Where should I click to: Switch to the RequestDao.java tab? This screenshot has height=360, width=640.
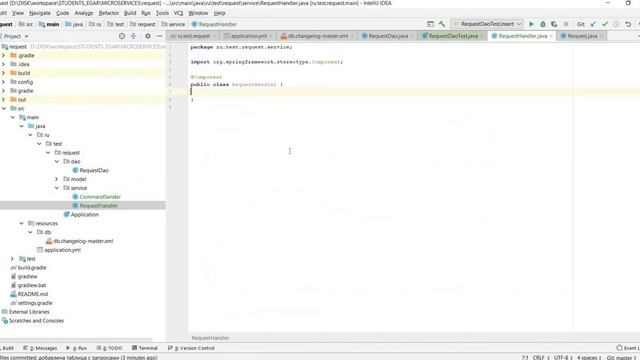pos(388,36)
